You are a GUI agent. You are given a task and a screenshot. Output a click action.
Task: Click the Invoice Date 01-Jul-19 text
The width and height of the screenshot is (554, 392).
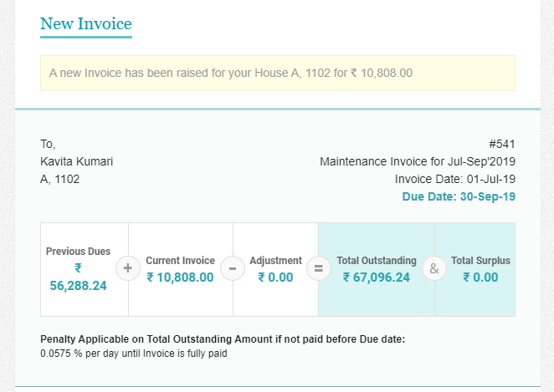(454, 179)
